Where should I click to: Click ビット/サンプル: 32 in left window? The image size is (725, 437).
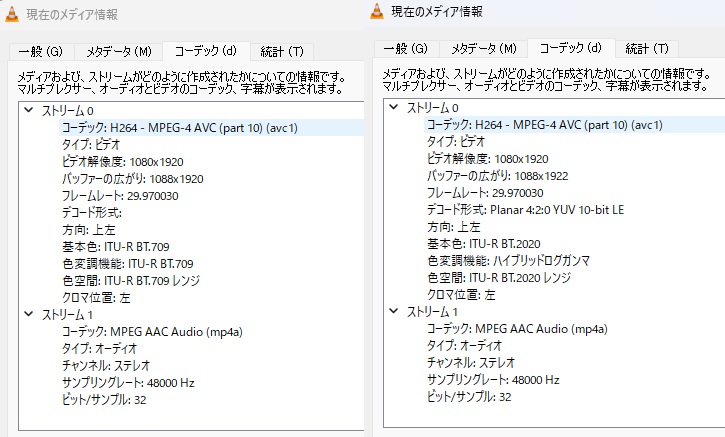click(104, 400)
